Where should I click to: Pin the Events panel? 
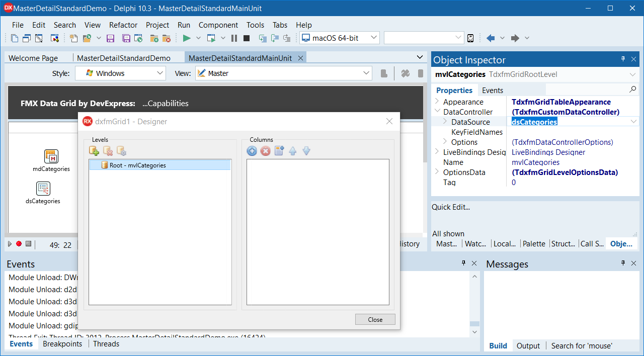tap(463, 263)
